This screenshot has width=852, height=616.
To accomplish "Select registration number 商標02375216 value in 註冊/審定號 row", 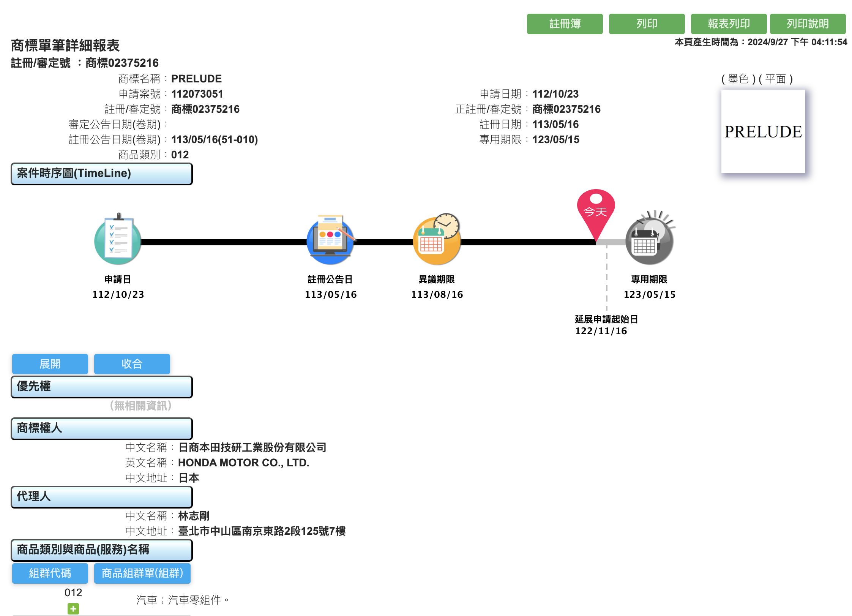I will [205, 109].
